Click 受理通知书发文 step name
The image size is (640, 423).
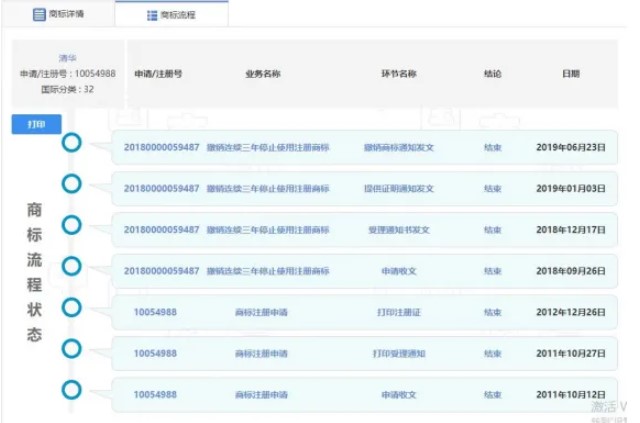[x=399, y=230]
